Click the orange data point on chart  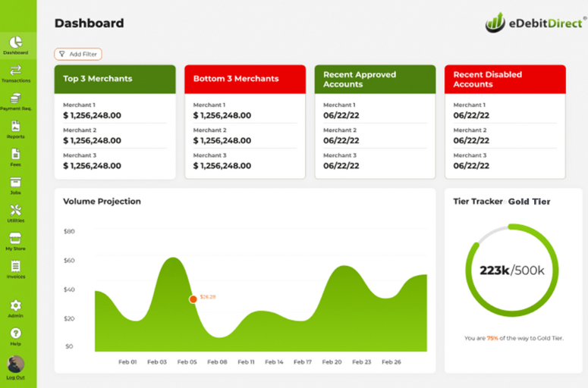tap(193, 299)
